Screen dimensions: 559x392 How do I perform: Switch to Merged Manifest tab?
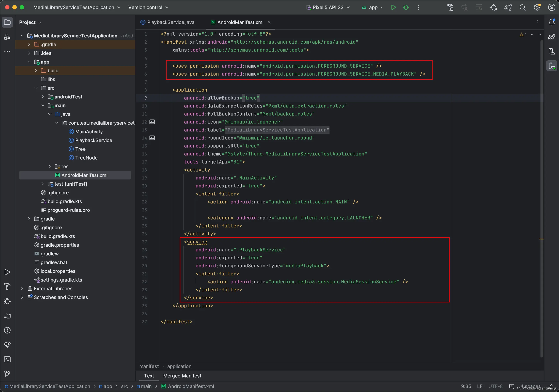click(182, 376)
